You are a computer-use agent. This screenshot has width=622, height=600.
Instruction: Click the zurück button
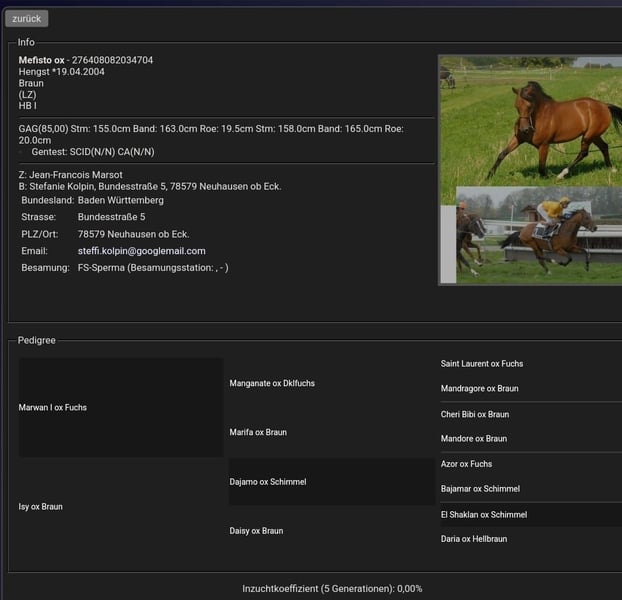pos(26,18)
